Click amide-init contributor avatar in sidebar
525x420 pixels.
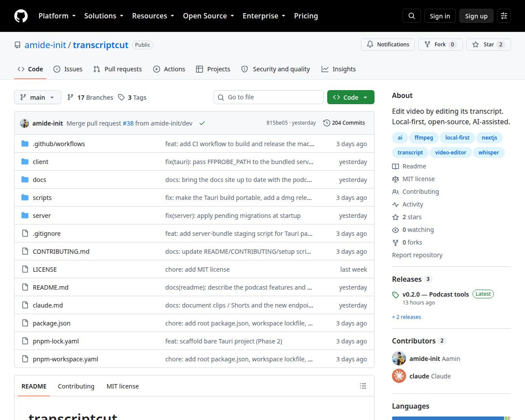399,358
